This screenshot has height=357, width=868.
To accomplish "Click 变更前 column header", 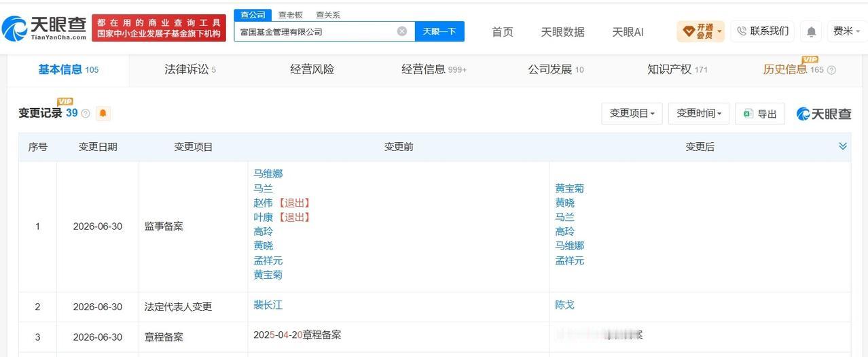I will tap(399, 147).
